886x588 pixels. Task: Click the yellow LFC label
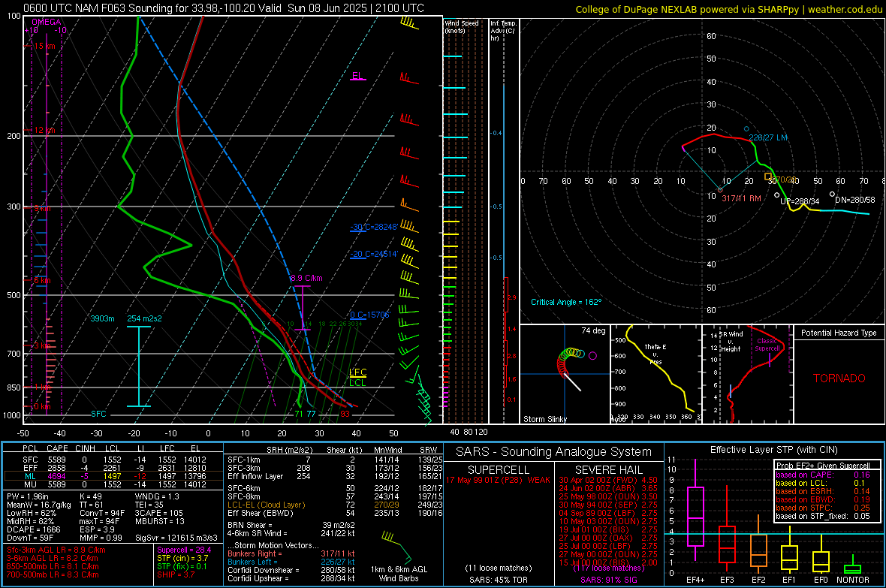click(x=357, y=372)
